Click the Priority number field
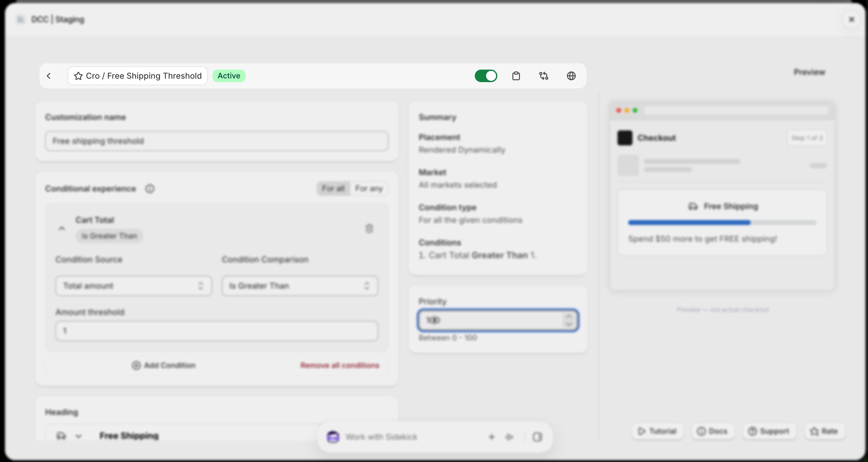Viewport: 868px width, 462px height. (x=498, y=320)
